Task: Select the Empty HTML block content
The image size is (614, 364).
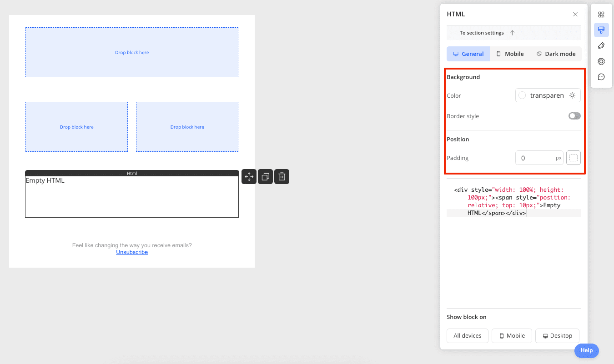Action: click(x=132, y=197)
